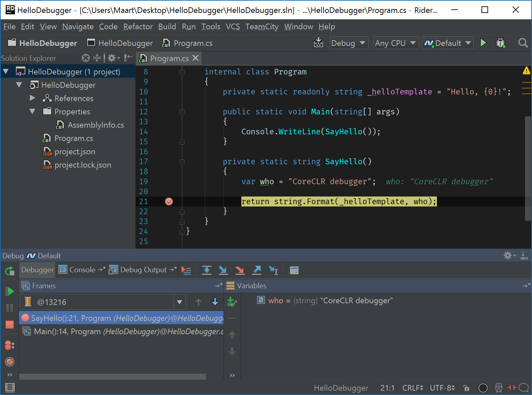Collapse HelloDebugger solution node
Viewport: 532px width, 395px height.
coord(6,71)
